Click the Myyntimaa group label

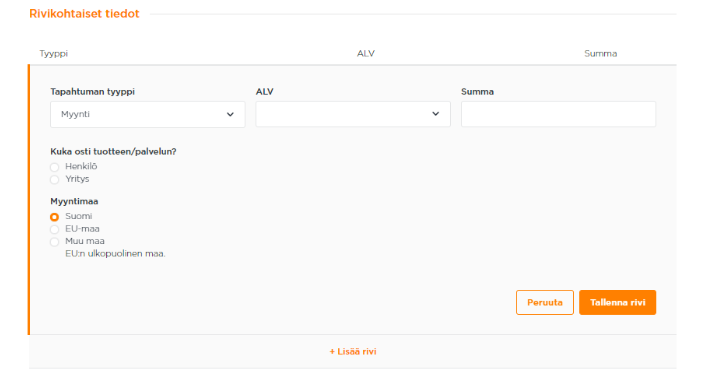pyautogui.click(x=74, y=201)
